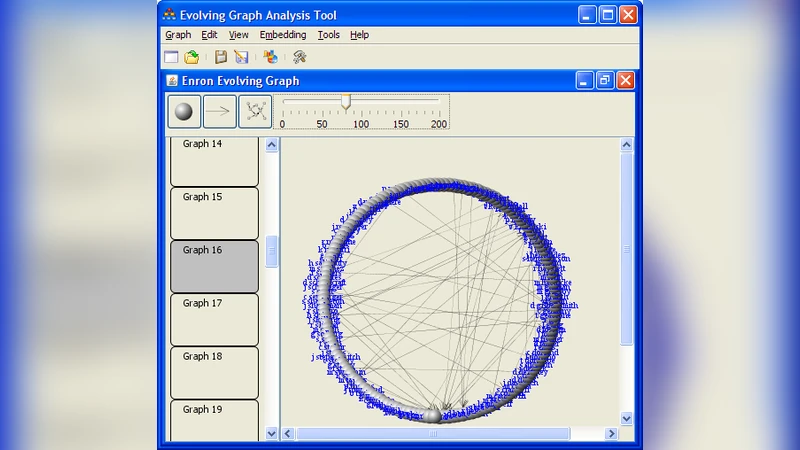800x450 pixels.
Task: Click the save disk toolbar icon
Action: click(221, 57)
